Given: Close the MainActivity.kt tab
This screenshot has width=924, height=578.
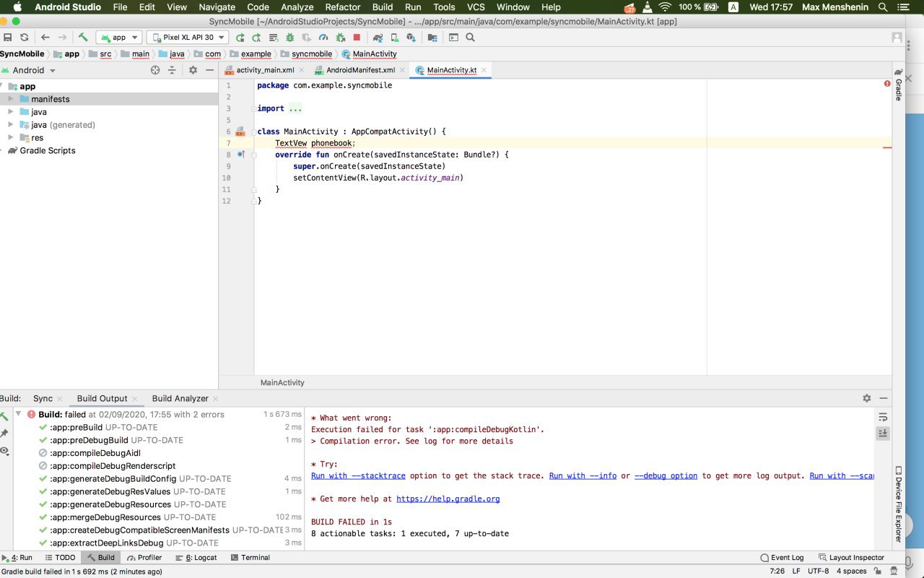Looking at the screenshot, I should pos(484,70).
